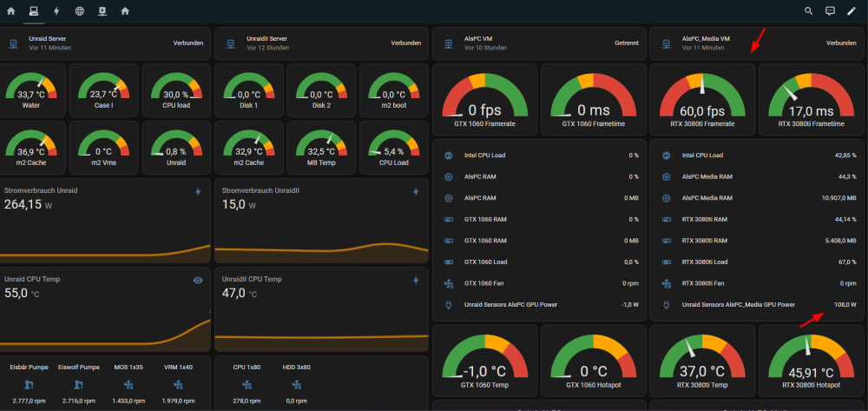
Task: Open the Disk 1 gauge
Action: click(x=248, y=89)
